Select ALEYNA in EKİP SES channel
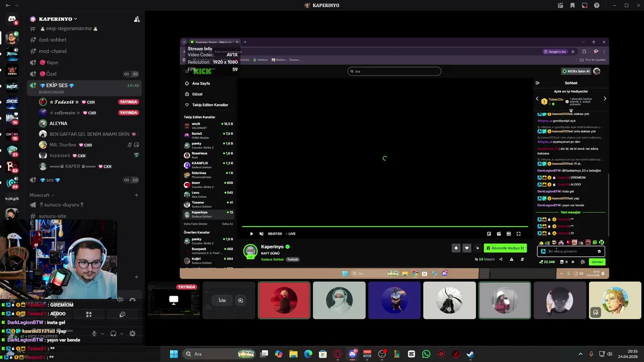This screenshot has height=362, width=644. pos(58,123)
